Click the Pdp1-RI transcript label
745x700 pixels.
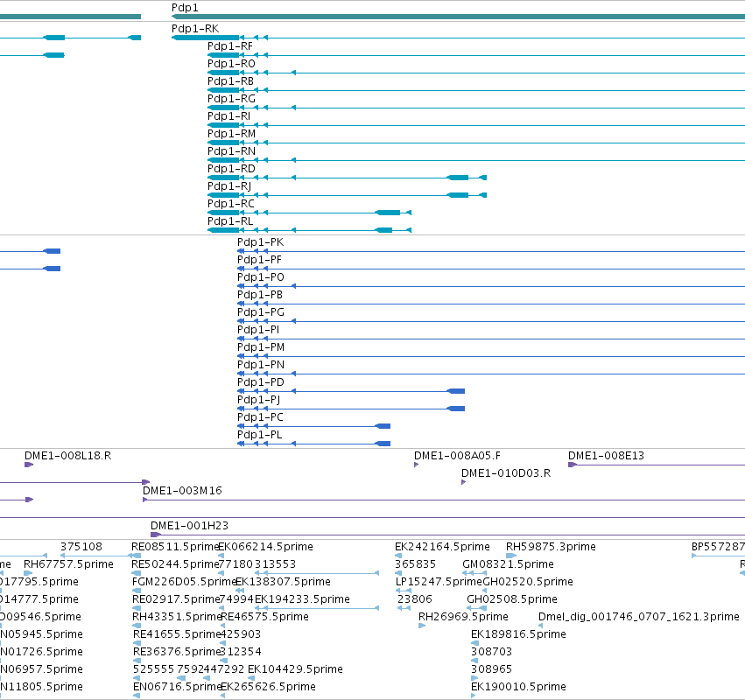pos(228,116)
